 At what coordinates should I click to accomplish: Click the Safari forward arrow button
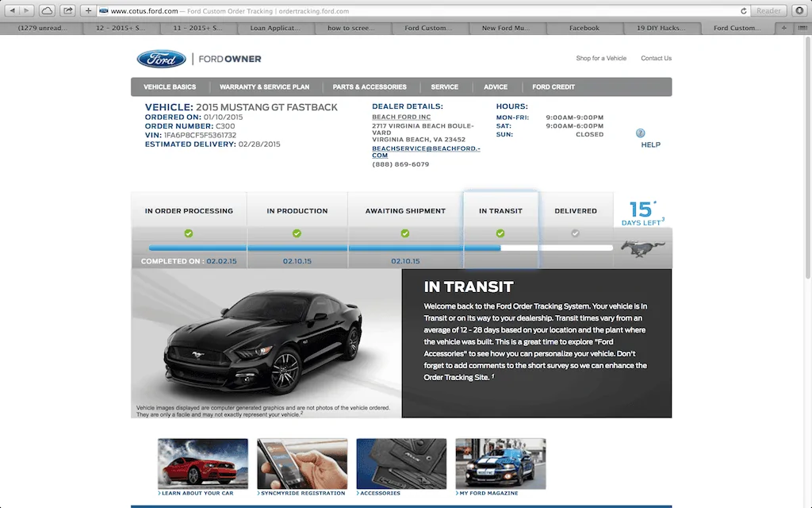26,10
